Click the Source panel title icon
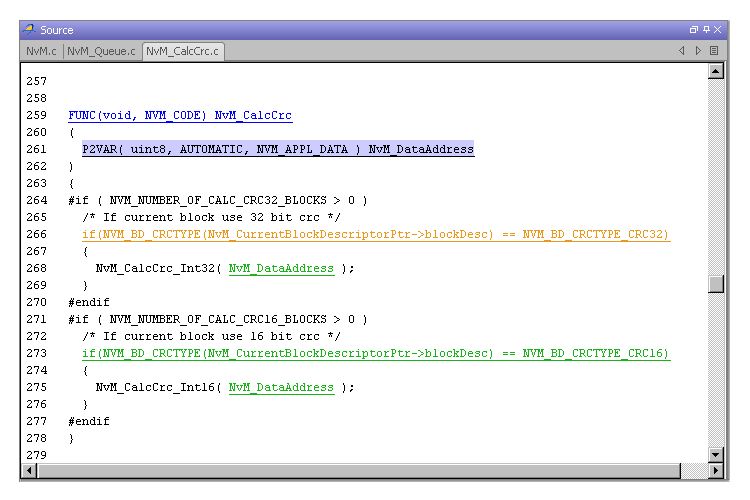The height and width of the screenshot is (500, 750). [30, 29]
